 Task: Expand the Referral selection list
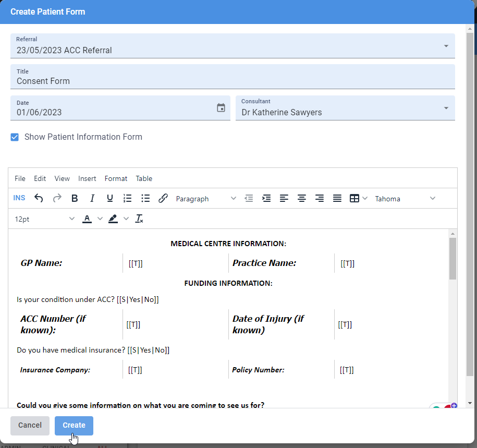pyautogui.click(x=446, y=46)
